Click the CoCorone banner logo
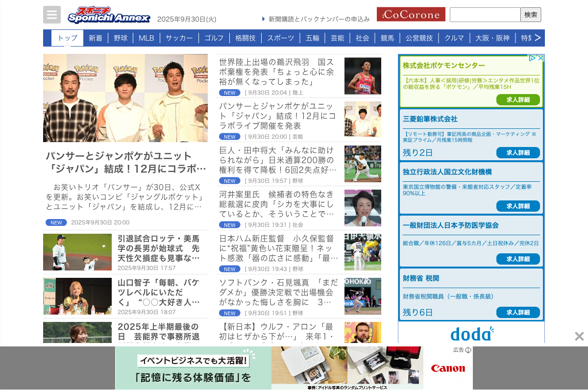 pyautogui.click(x=411, y=14)
